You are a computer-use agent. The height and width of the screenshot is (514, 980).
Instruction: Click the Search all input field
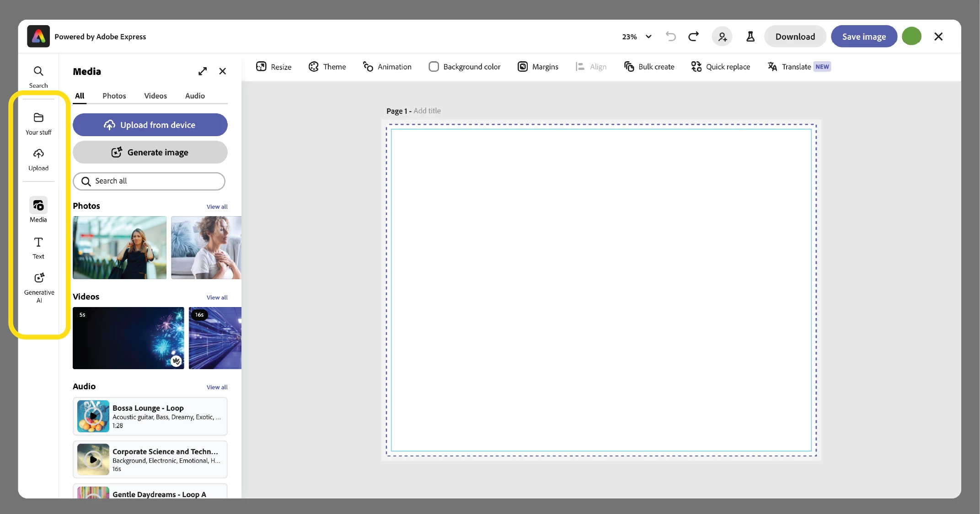149,181
